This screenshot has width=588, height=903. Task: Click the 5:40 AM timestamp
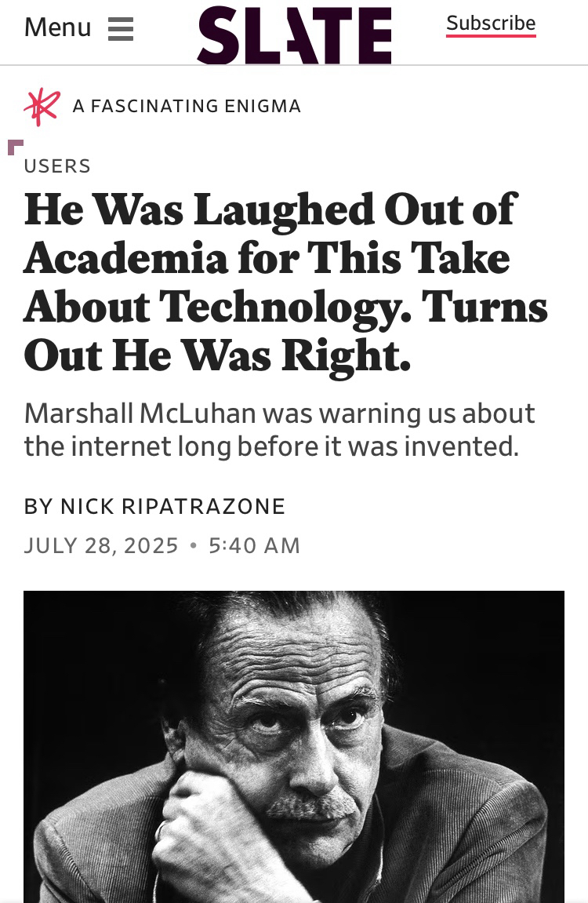[x=255, y=545]
